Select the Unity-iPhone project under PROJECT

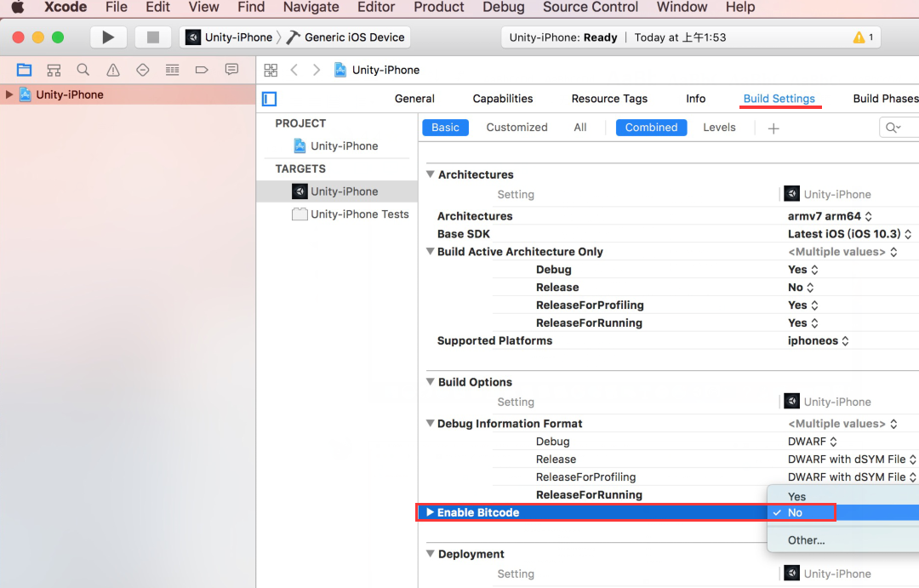click(344, 146)
